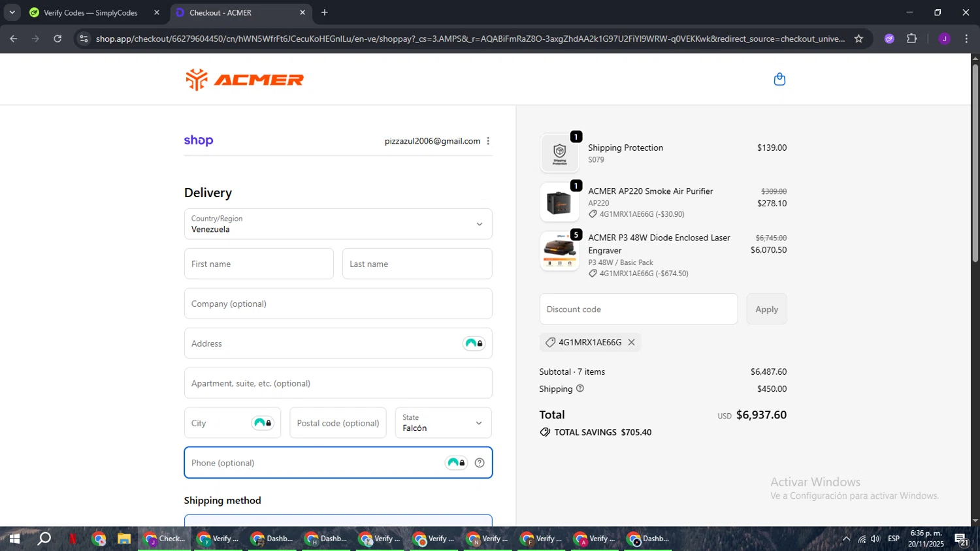
Task: Open Chrome three-dot menu
Action: coord(966,39)
